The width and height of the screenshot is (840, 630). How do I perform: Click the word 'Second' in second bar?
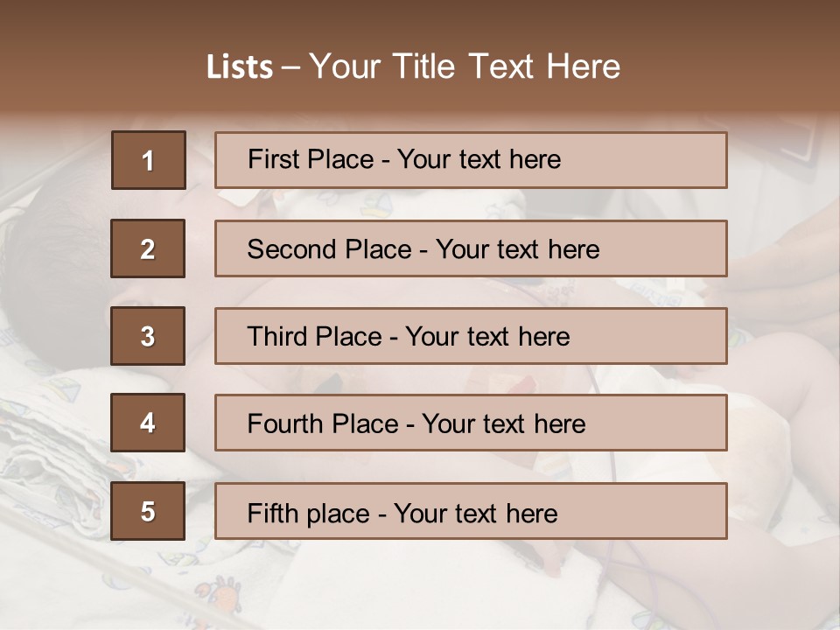290,249
